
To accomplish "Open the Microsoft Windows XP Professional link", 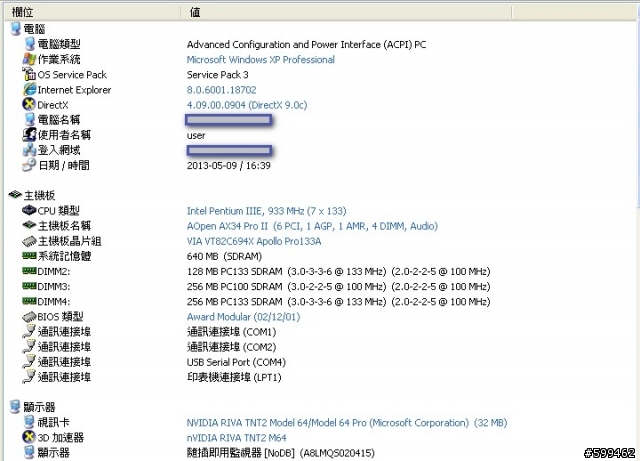I will [261, 60].
